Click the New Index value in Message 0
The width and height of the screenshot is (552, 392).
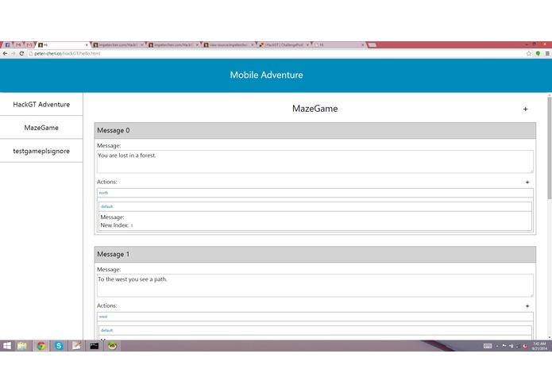pyautogui.click(x=132, y=225)
